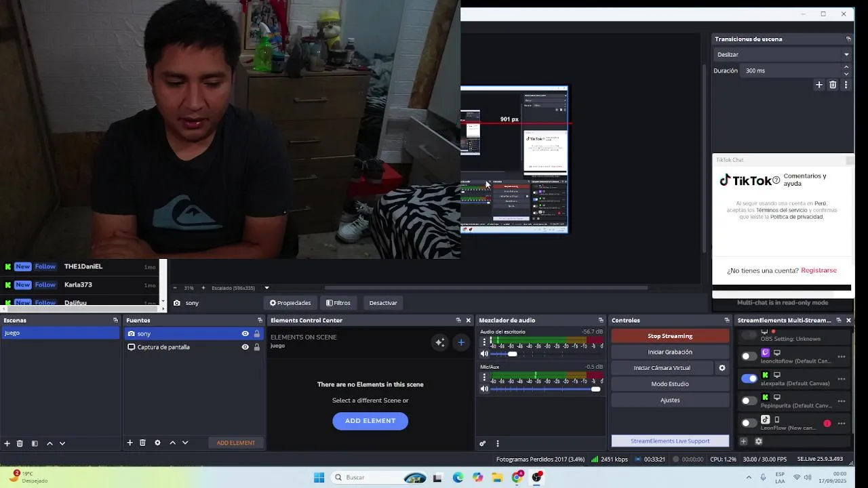Undock the Mezclador de audio panel
Image resolution: width=868 pixels, height=488 pixels.
[x=601, y=320]
